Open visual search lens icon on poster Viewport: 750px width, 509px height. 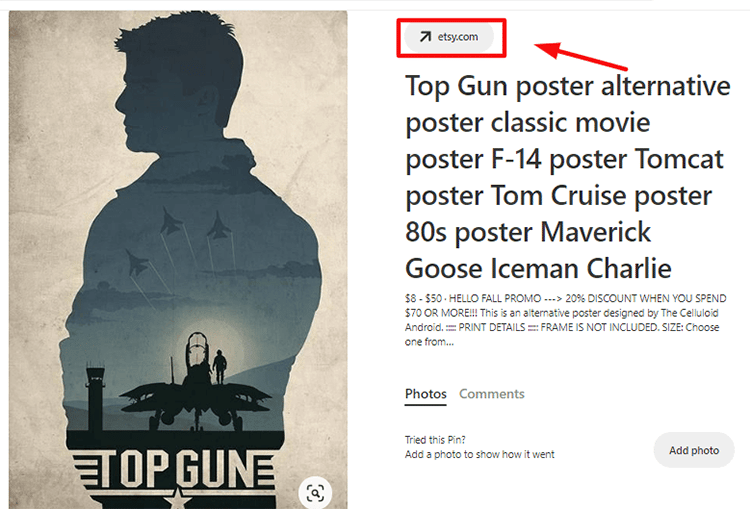click(x=315, y=493)
